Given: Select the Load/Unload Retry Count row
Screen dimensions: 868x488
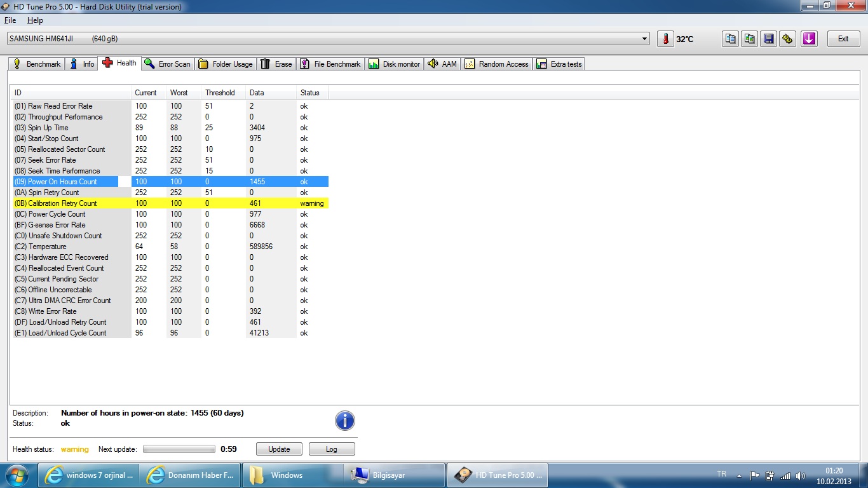Looking at the screenshot, I should click(170, 322).
